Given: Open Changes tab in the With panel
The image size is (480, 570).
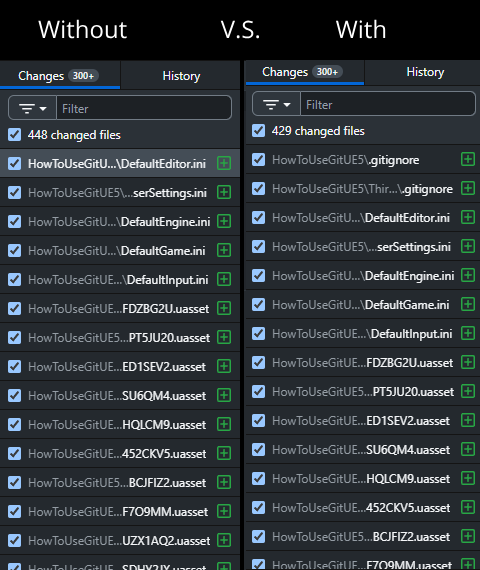Looking at the screenshot, I should click(304, 72).
